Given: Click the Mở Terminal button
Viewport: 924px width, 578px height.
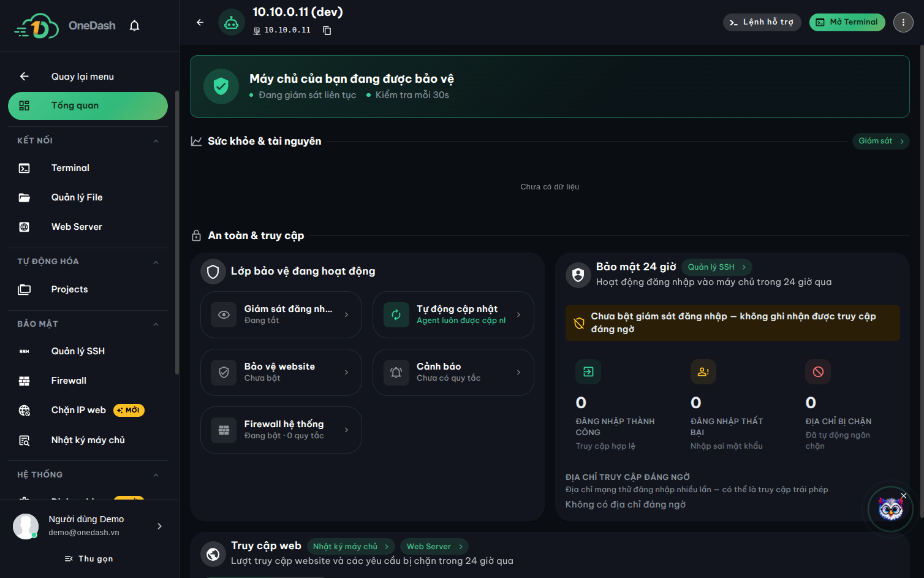Looking at the screenshot, I should [847, 22].
